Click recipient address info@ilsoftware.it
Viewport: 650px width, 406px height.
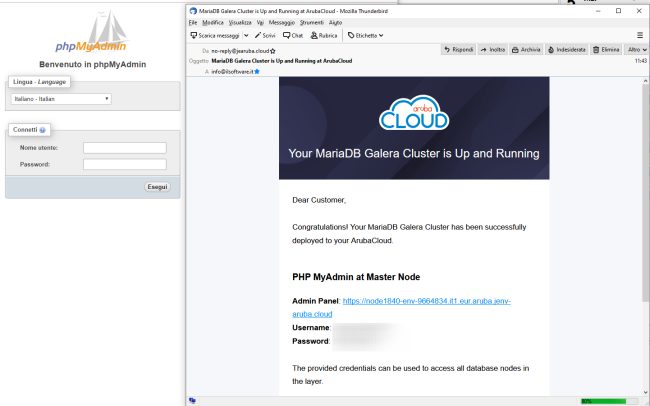tap(232, 72)
